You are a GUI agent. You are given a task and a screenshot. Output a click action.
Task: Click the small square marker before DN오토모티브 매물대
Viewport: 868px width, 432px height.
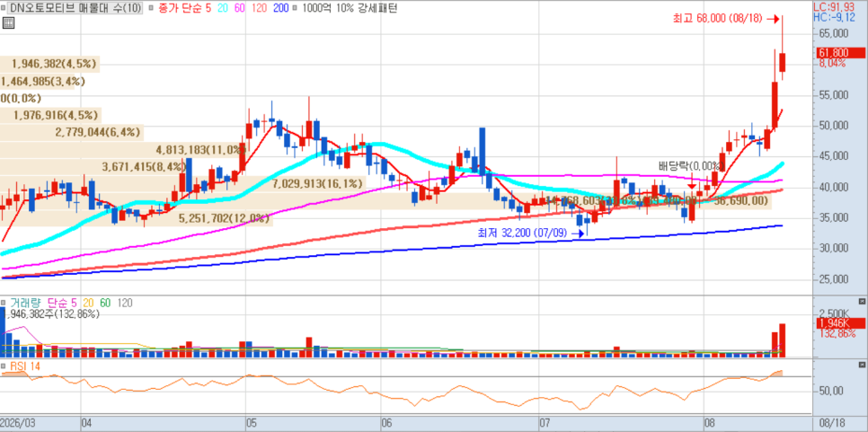tap(5, 8)
